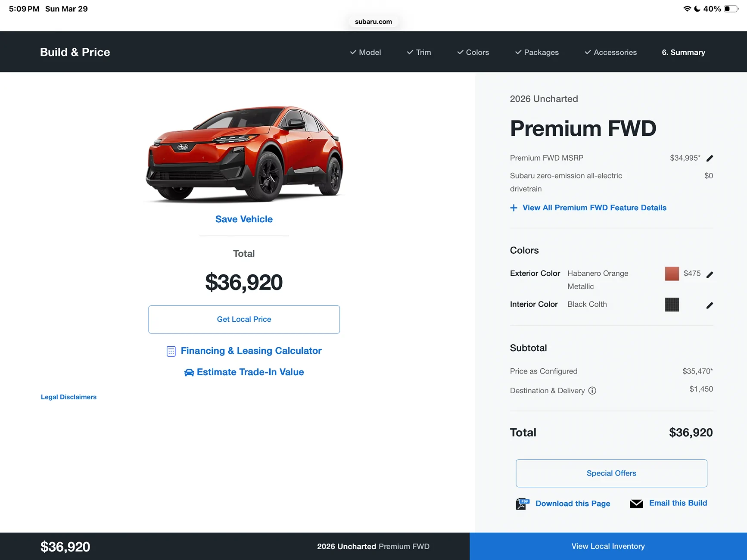Click Get Local Price button

point(244,320)
